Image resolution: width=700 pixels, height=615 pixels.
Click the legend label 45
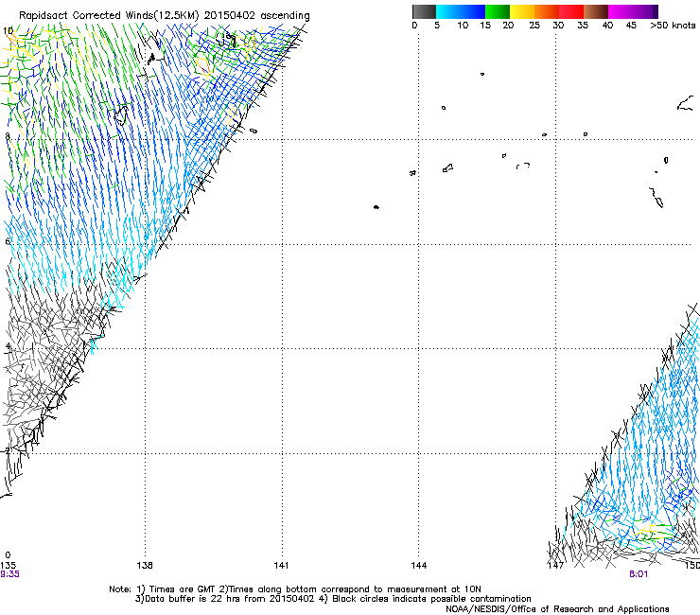coord(631,26)
